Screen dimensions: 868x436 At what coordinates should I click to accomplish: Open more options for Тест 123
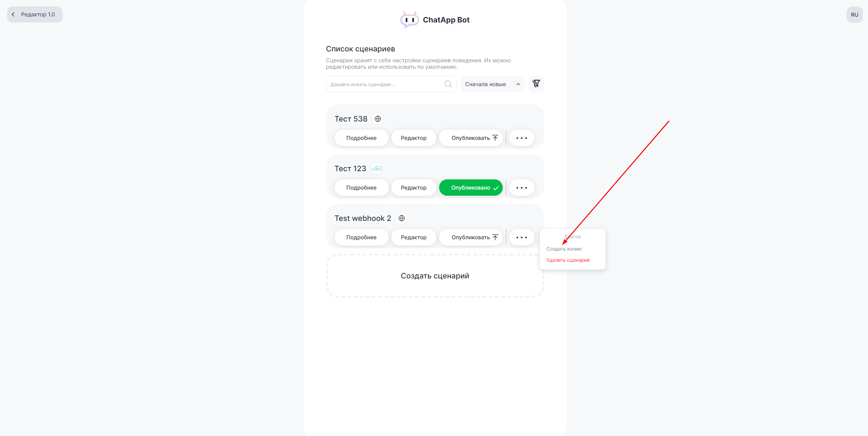point(521,188)
